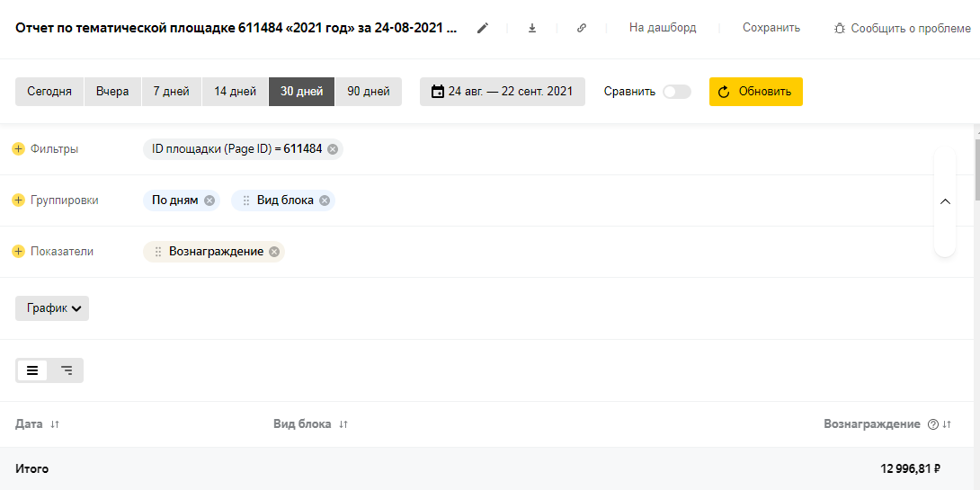Download the report using the download icon

532,28
